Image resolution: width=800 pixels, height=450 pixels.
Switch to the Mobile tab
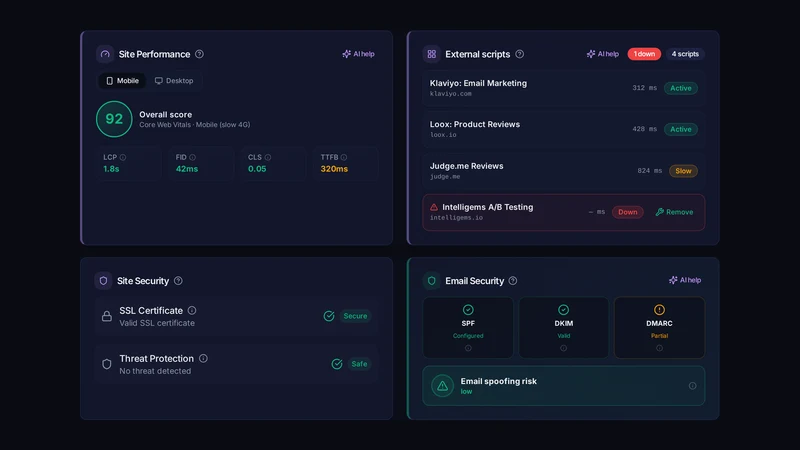tap(122, 81)
